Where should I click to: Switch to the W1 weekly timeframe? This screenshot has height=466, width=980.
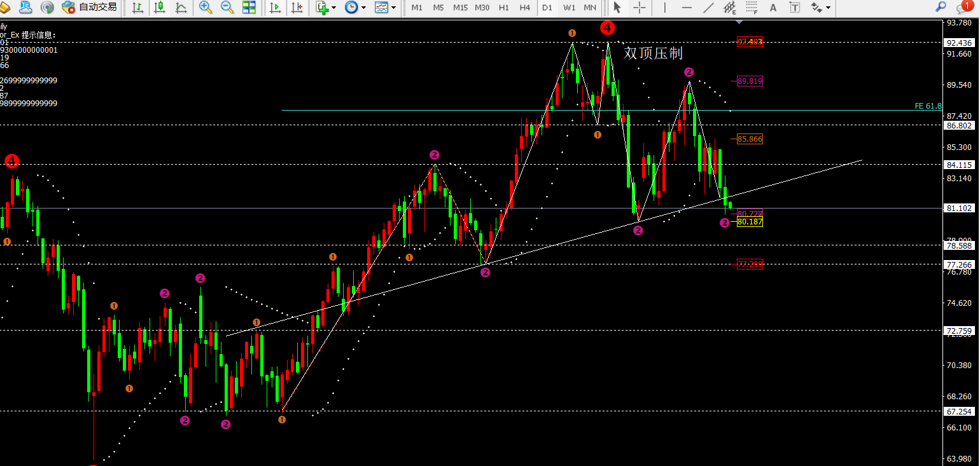click(569, 8)
